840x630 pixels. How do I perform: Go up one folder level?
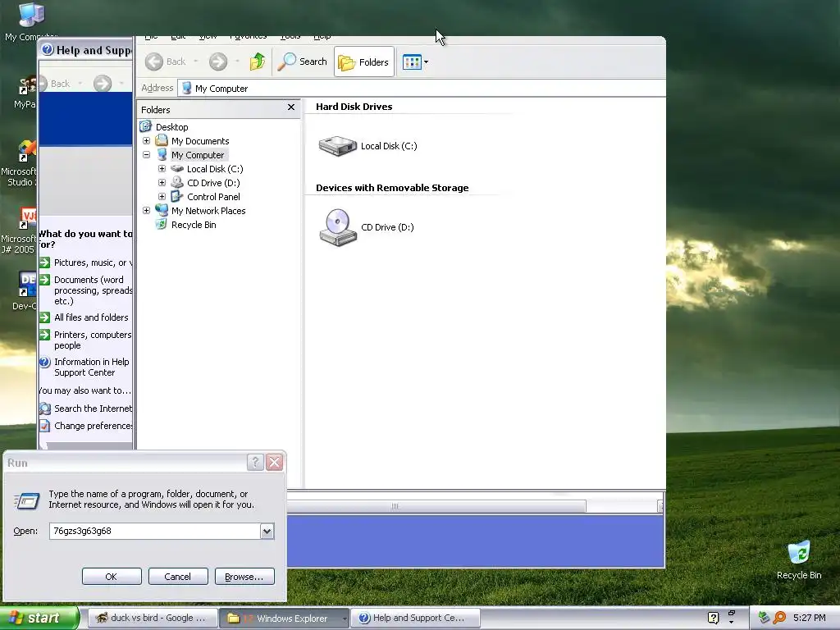tap(258, 62)
